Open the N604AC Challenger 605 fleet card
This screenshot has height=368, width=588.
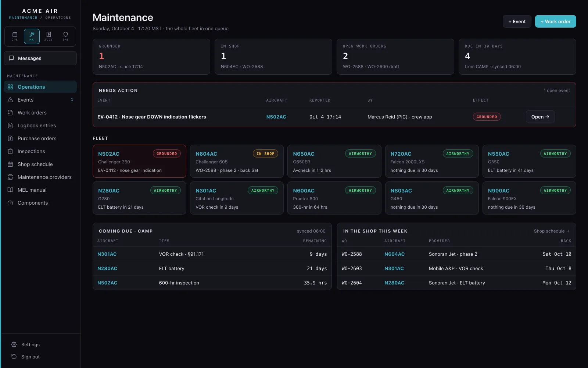[237, 161]
